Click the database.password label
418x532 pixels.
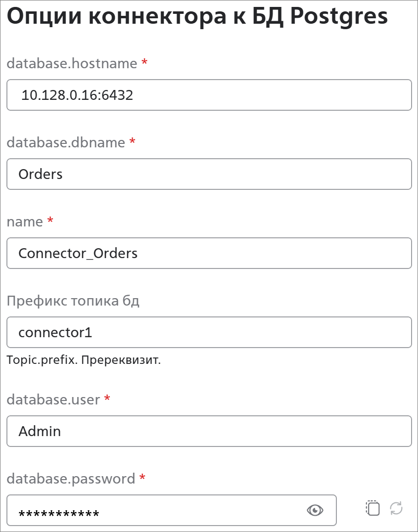(x=71, y=479)
